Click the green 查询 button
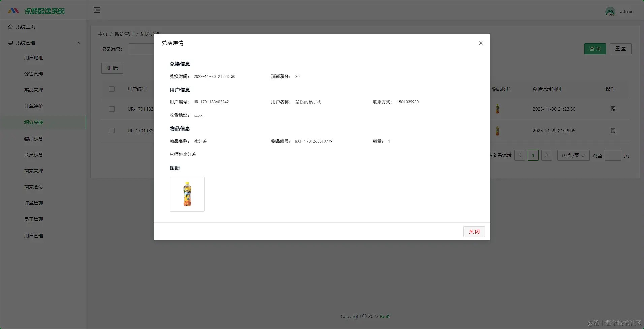 595,49
